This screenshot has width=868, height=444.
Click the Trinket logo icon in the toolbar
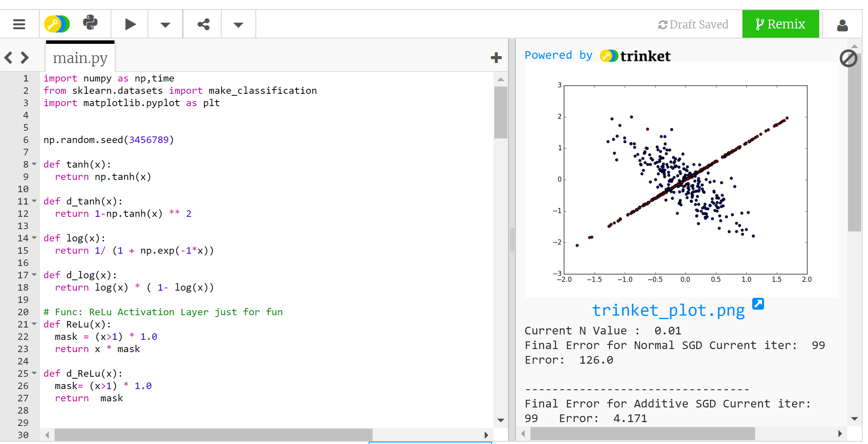[x=56, y=23]
